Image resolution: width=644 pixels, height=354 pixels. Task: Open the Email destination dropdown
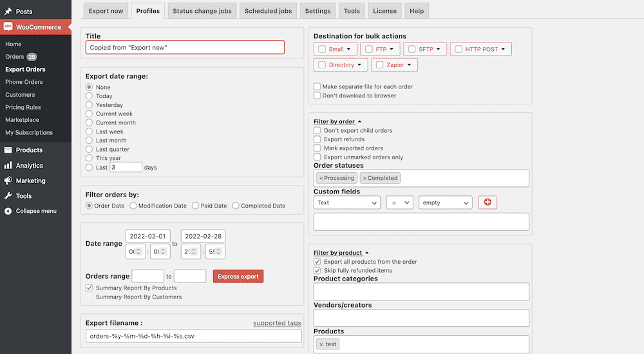(x=336, y=49)
